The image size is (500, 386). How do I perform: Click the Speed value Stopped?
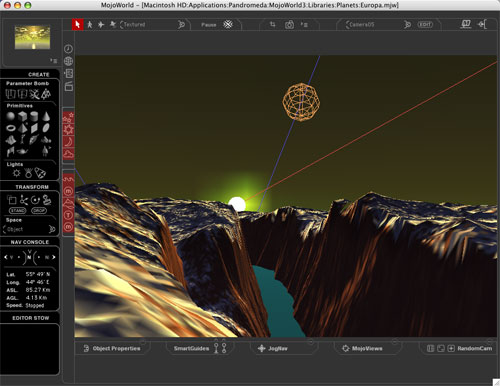pos(35,305)
